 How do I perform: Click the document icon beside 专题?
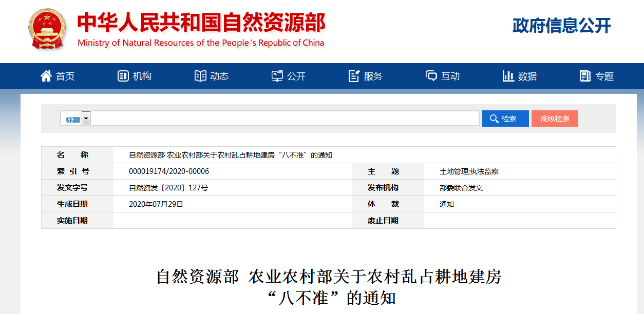pyautogui.click(x=585, y=76)
